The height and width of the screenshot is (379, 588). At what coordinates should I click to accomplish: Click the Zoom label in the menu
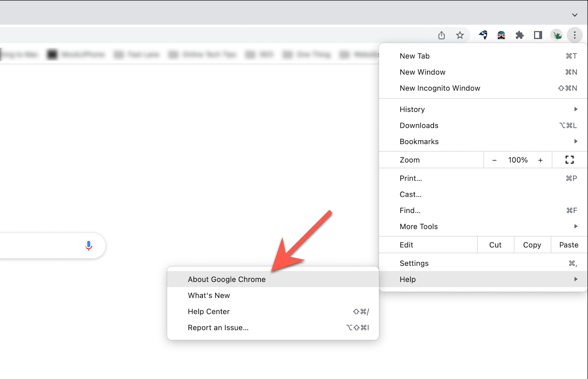pos(410,160)
